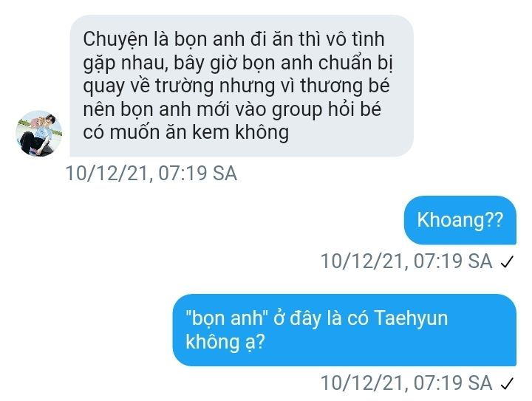Click the word "thương" in the received message
The width and height of the screenshot is (532, 401).
[330, 86]
